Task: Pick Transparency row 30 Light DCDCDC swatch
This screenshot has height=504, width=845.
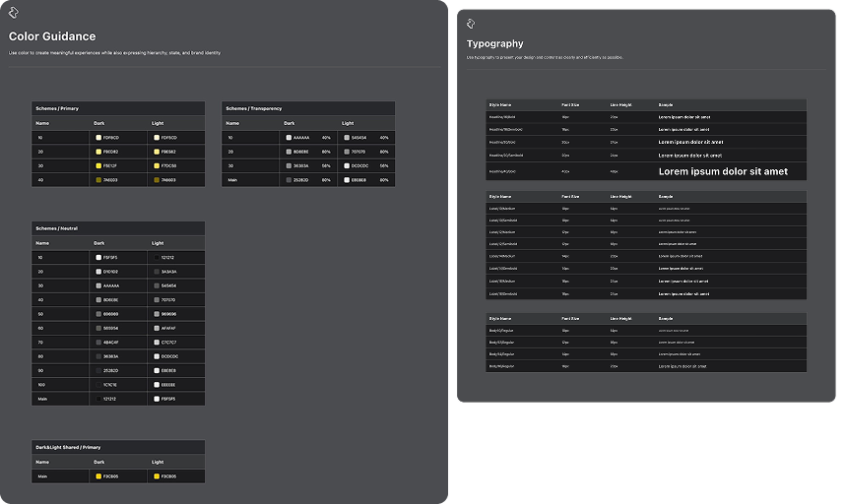Action: click(347, 165)
